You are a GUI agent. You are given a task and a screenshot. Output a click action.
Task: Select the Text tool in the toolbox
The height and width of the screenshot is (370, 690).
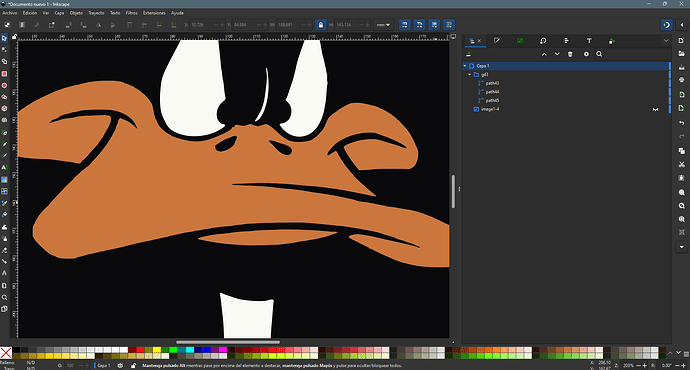pos(4,168)
